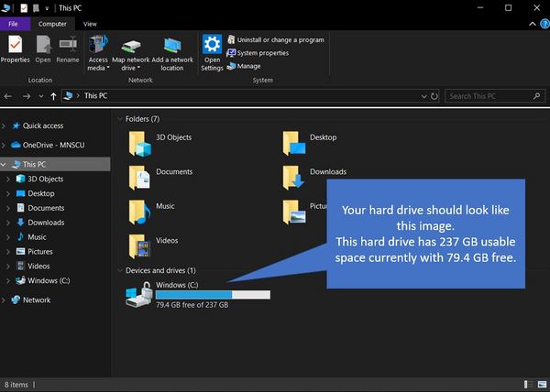The height and width of the screenshot is (392, 550).
Task: Refresh the This PC view
Action: click(x=434, y=96)
